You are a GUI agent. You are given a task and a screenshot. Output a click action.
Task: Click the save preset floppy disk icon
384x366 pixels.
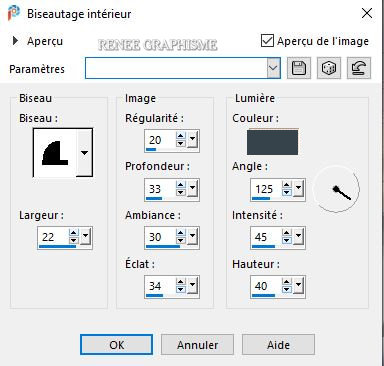pyautogui.click(x=299, y=68)
